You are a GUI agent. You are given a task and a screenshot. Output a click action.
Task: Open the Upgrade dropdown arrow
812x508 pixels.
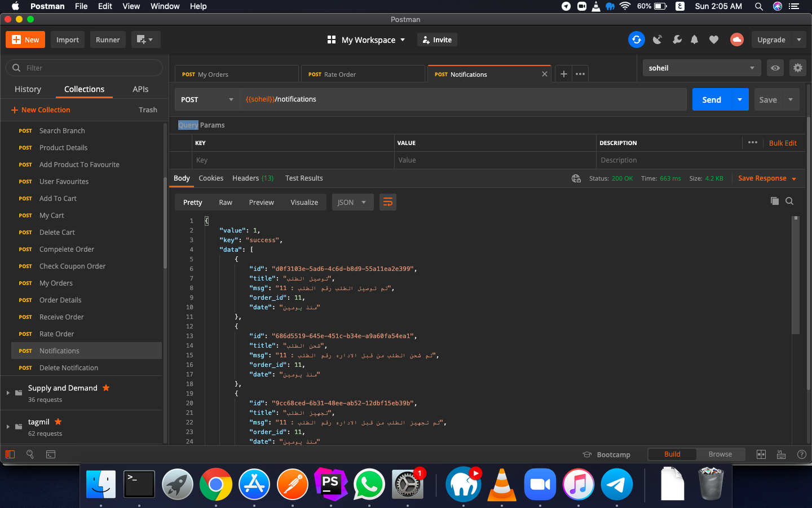(x=798, y=40)
